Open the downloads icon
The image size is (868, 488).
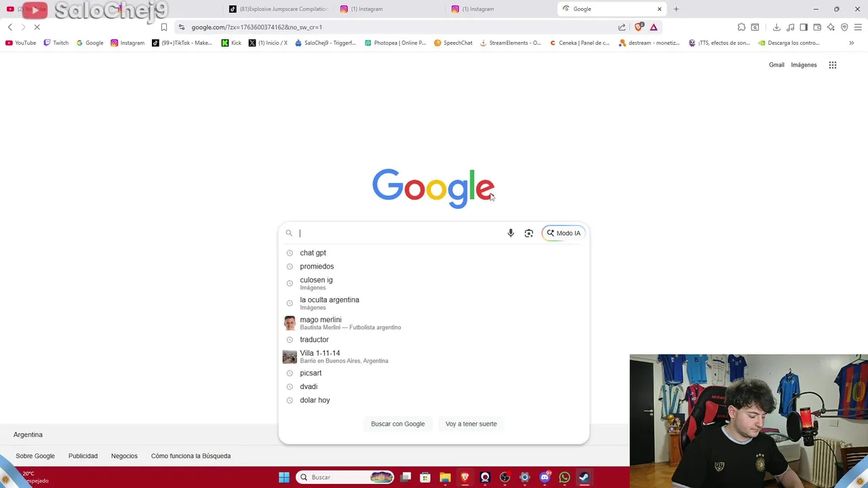776,27
